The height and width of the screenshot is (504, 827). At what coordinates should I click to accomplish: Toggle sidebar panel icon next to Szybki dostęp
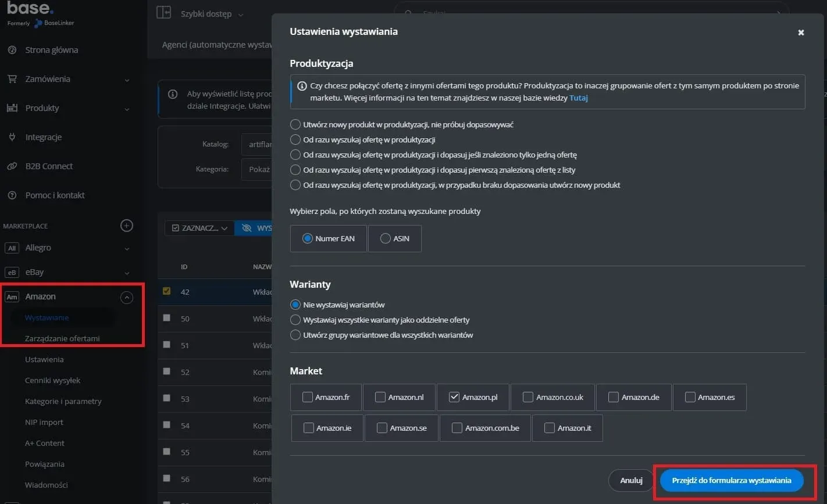[x=163, y=13]
